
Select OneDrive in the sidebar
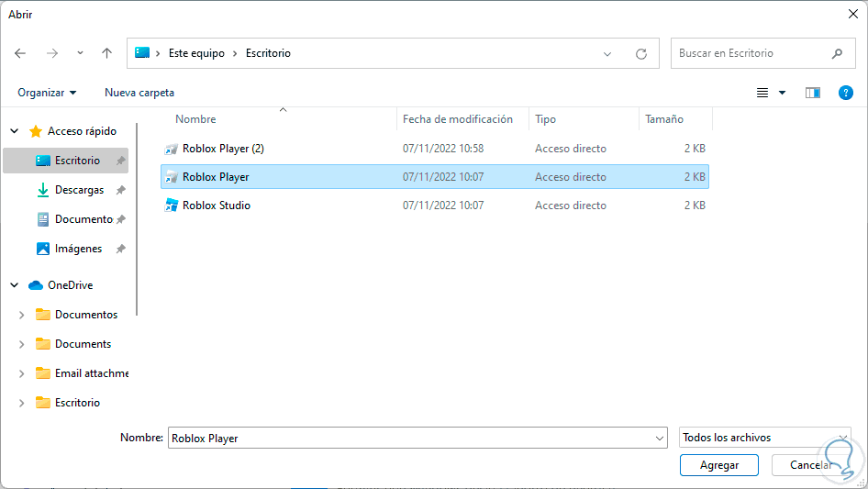click(70, 285)
